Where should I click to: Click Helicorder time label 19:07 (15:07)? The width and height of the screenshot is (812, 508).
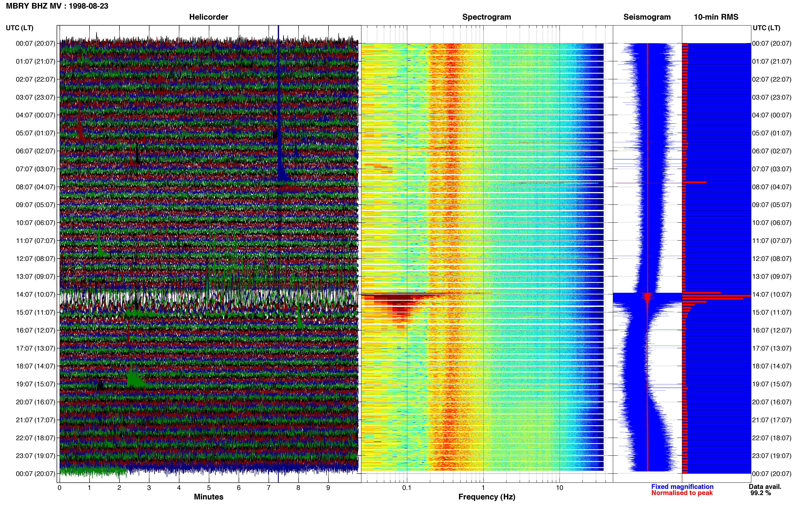click(x=36, y=384)
